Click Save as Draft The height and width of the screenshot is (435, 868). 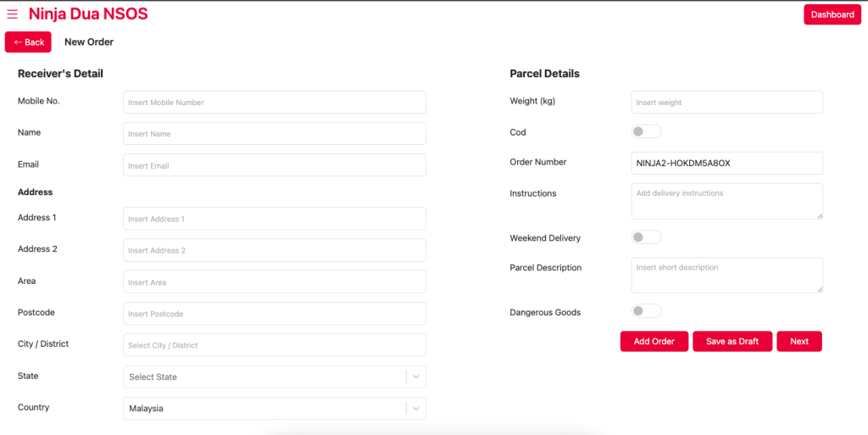coord(732,342)
